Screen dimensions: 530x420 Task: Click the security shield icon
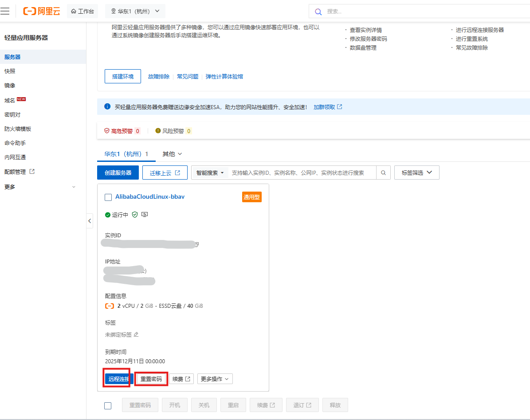[134, 215]
